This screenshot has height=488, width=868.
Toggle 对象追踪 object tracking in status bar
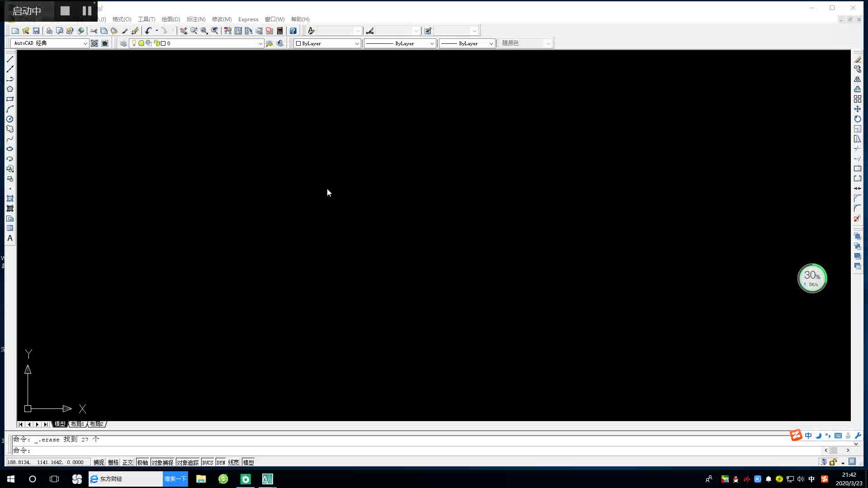coord(188,462)
